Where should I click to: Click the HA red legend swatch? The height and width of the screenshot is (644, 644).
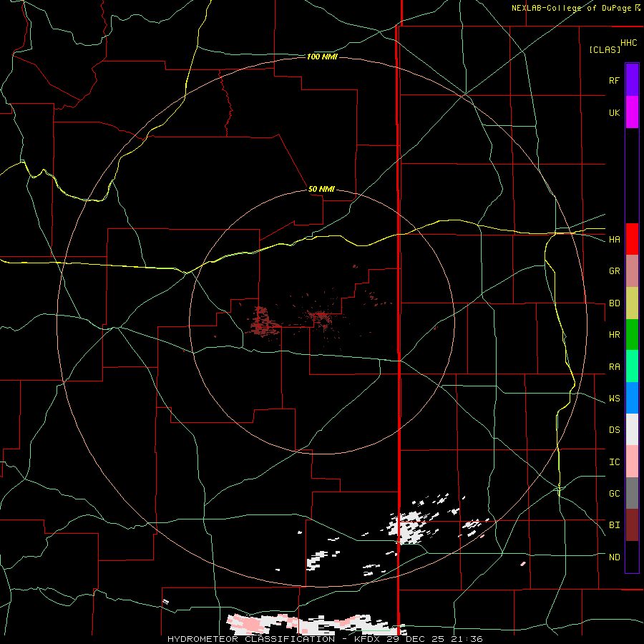(632, 239)
